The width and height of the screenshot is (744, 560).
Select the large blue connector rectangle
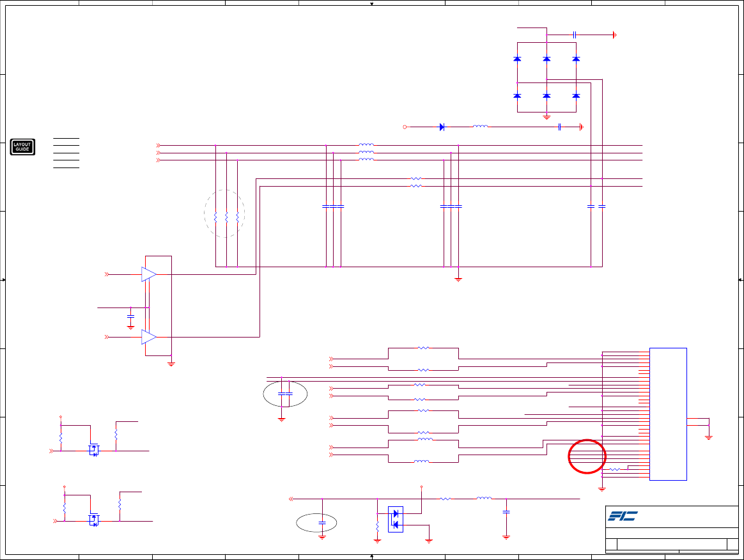click(668, 414)
